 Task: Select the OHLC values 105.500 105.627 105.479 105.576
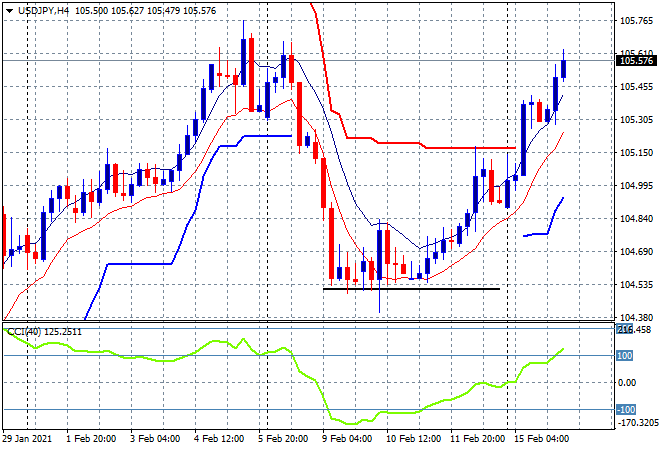tap(146, 11)
